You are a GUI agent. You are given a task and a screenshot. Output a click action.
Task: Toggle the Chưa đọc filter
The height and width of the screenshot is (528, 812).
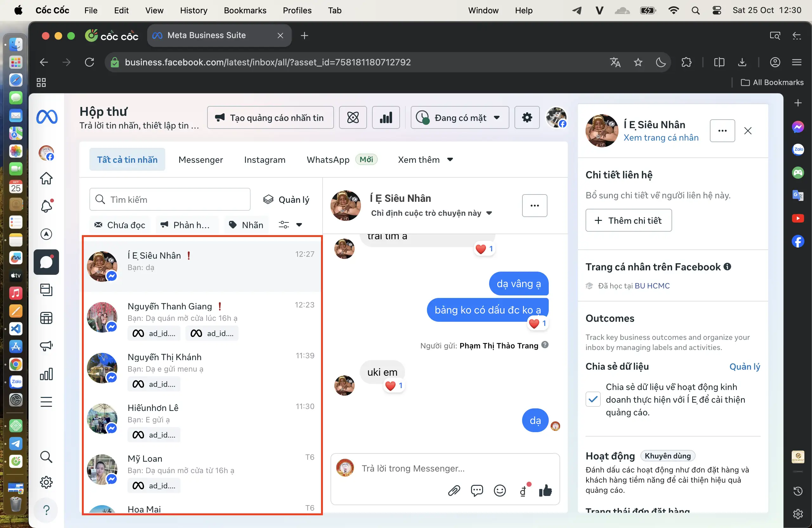click(x=120, y=225)
